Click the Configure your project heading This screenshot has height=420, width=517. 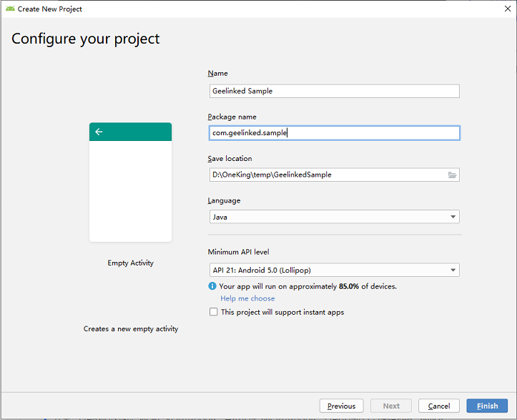(86, 39)
